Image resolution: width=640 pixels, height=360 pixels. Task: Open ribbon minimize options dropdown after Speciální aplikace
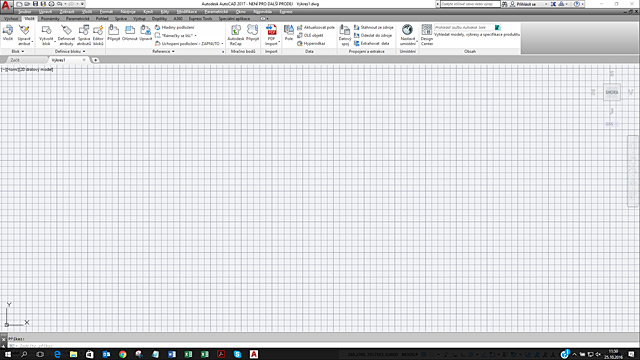point(267,19)
